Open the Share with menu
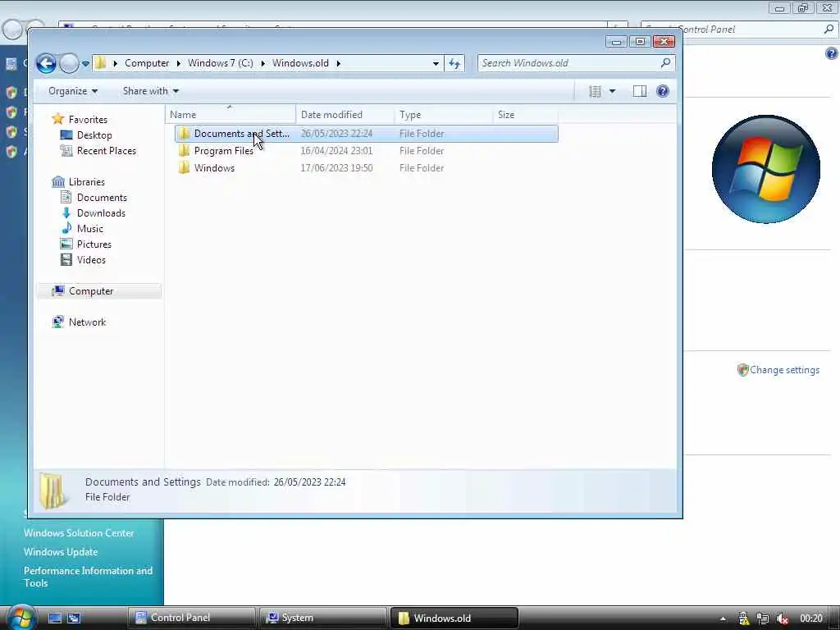The height and width of the screenshot is (630, 840). [x=151, y=91]
